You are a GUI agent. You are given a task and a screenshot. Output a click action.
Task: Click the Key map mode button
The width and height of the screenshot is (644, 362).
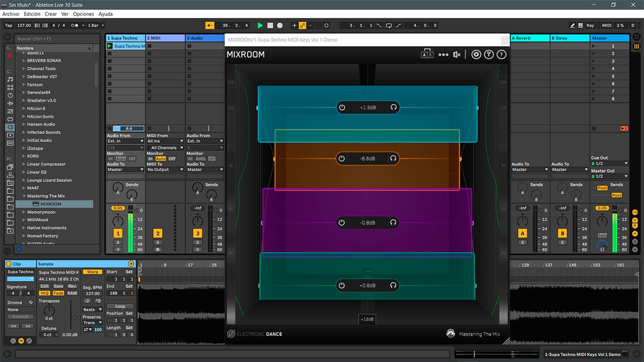pos(590,25)
